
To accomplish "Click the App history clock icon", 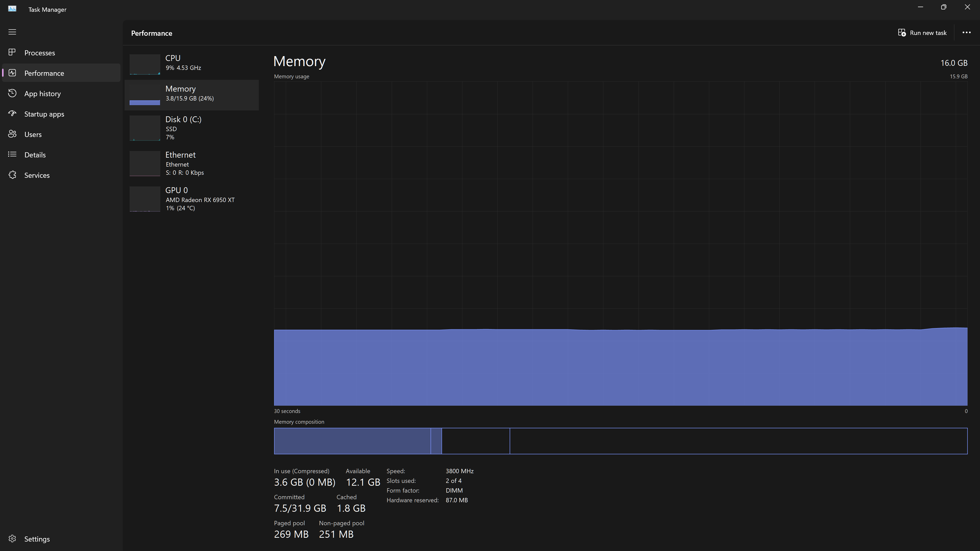I will tap(12, 93).
